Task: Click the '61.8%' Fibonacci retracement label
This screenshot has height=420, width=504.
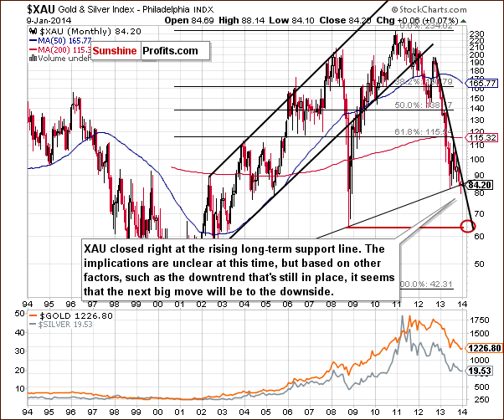Action: pos(424,132)
